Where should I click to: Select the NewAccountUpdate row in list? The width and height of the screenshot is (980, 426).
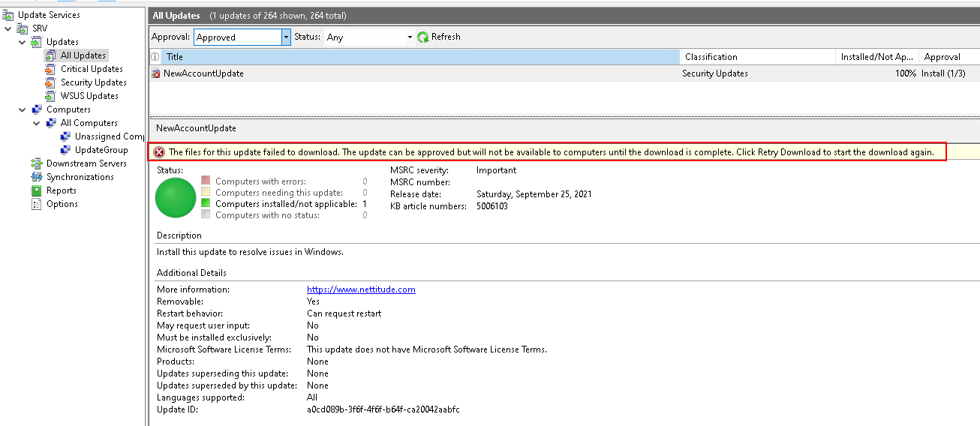(x=203, y=73)
